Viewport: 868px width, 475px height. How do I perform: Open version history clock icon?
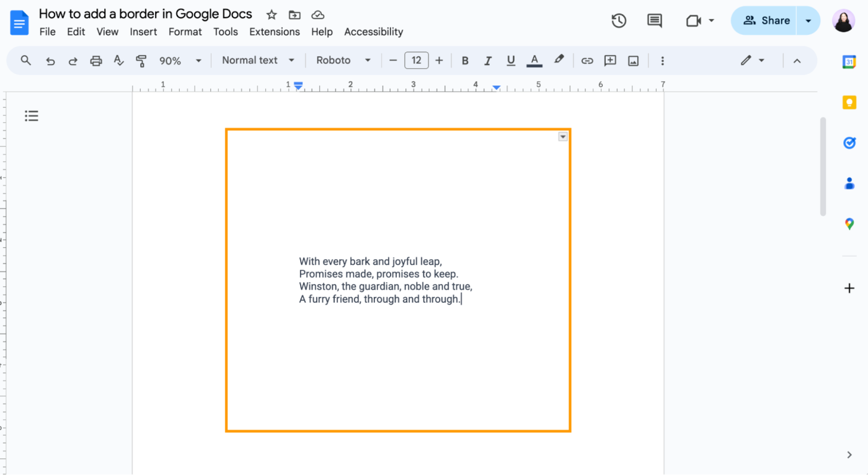pos(619,20)
